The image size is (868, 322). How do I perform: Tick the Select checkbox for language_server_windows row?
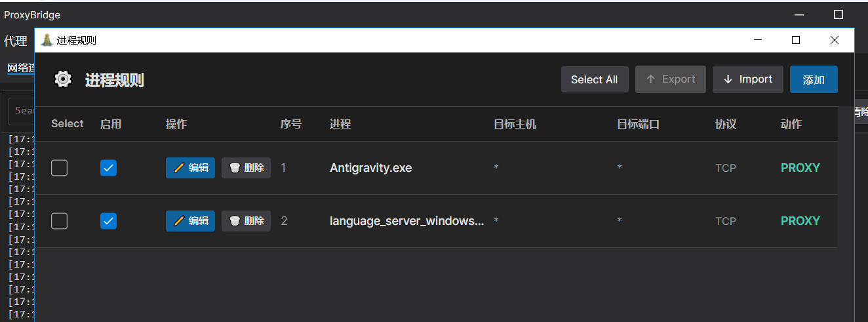60,222
